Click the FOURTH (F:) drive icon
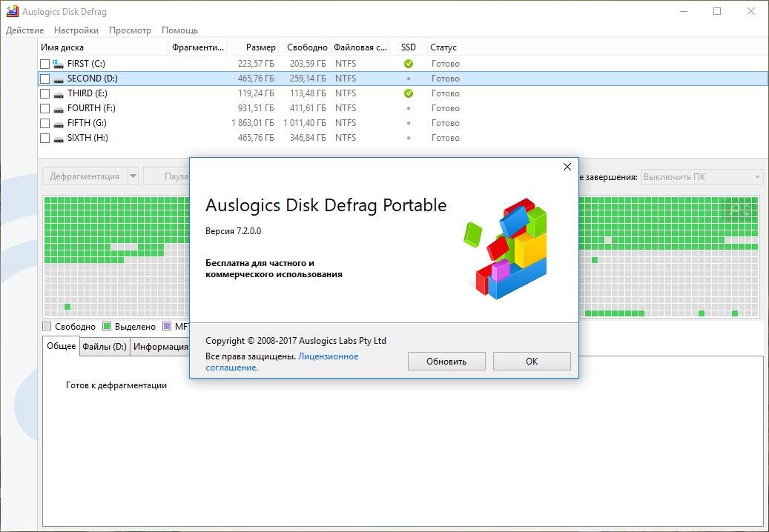769x532 pixels. pyautogui.click(x=59, y=108)
